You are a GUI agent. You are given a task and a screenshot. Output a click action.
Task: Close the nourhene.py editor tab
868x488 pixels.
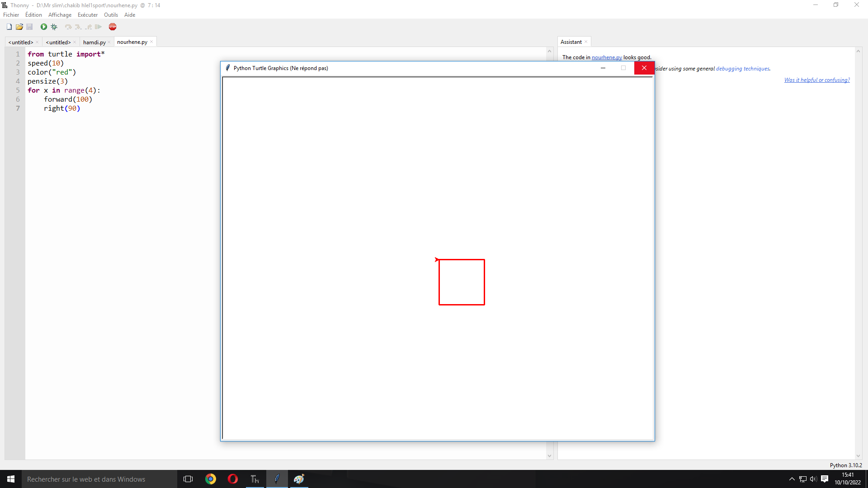[152, 42]
